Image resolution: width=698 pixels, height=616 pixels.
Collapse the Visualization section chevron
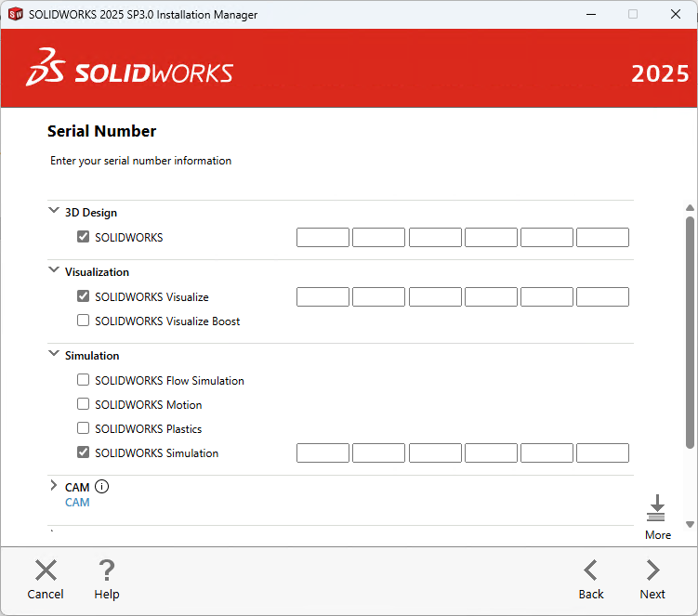pyautogui.click(x=53, y=270)
